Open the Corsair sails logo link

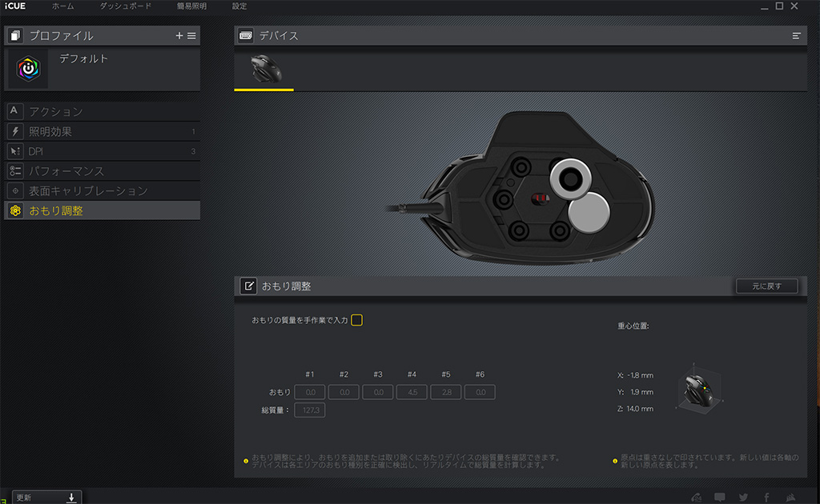coord(792,497)
